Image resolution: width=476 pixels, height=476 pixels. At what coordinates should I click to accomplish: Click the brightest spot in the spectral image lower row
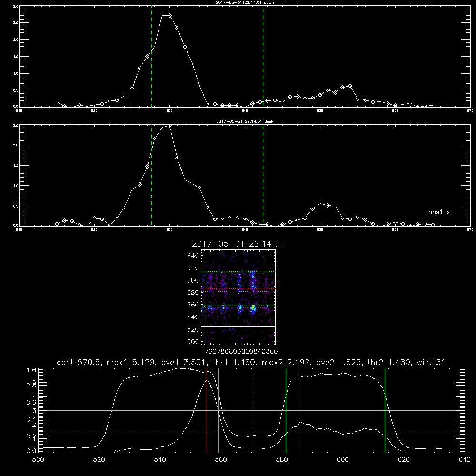click(253, 308)
